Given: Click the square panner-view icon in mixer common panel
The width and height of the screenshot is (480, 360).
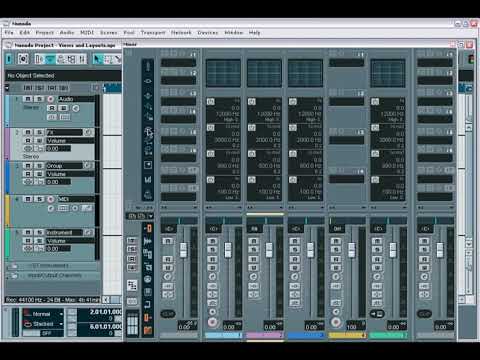Looking at the screenshot, I should click(148, 165).
